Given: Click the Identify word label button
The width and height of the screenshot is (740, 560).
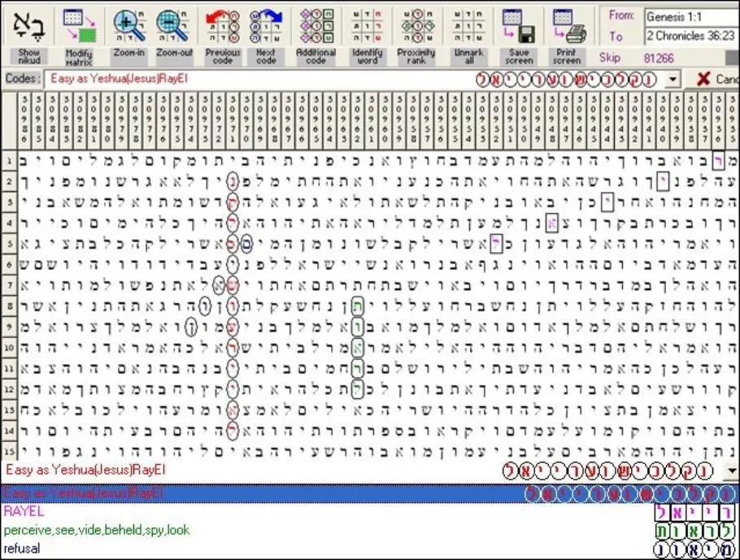Looking at the screenshot, I should [368, 57].
